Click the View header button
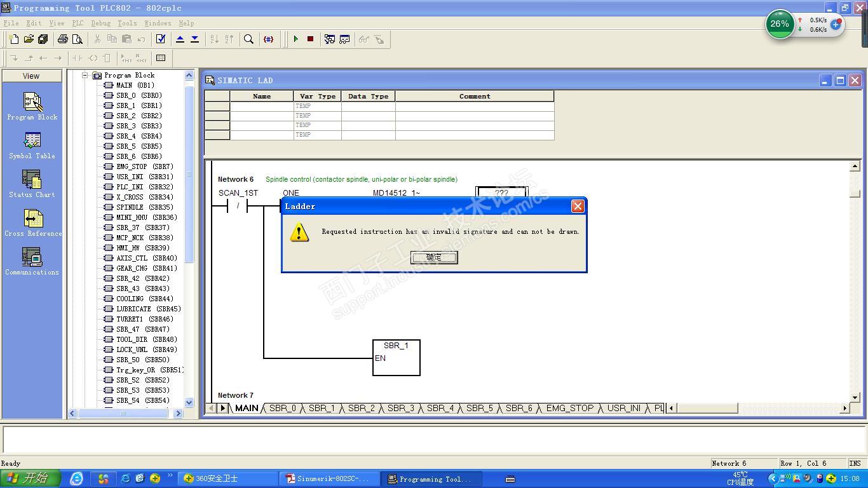The width and height of the screenshot is (868, 488). pyautogui.click(x=31, y=76)
